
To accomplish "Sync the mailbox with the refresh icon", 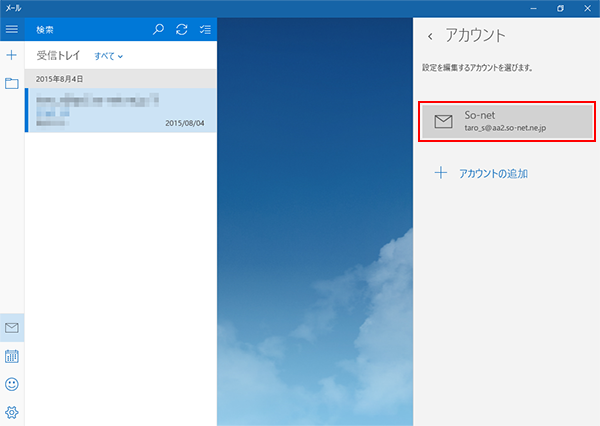I will click(x=181, y=30).
